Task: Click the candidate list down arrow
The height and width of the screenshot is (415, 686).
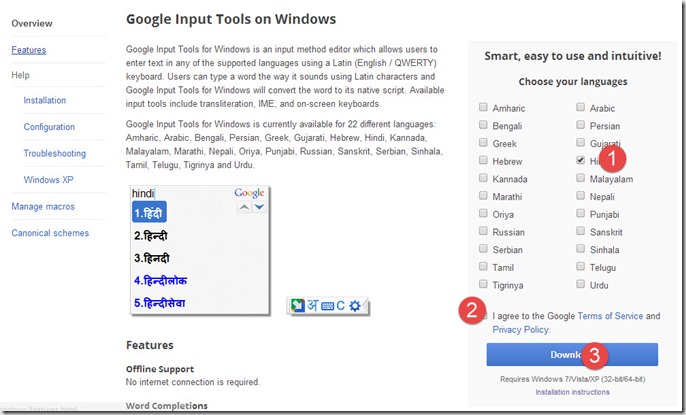Action: tap(259, 207)
